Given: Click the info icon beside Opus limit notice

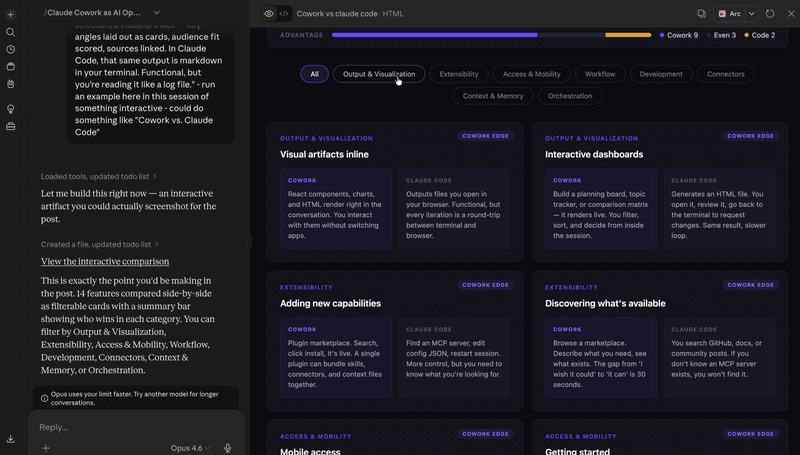Looking at the screenshot, I should 44,398.
